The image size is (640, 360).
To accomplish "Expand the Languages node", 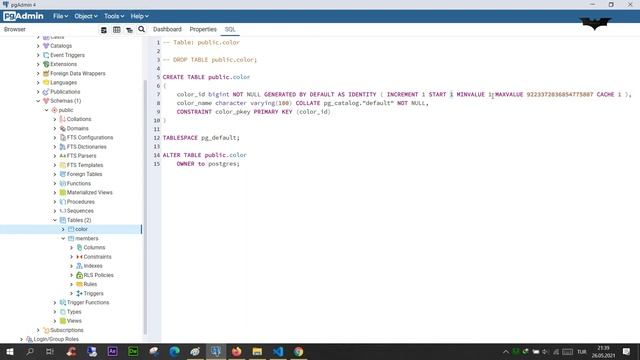I will coord(38,82).
